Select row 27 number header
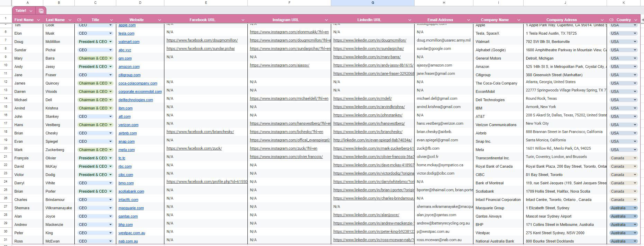 [x=6, y=207]
